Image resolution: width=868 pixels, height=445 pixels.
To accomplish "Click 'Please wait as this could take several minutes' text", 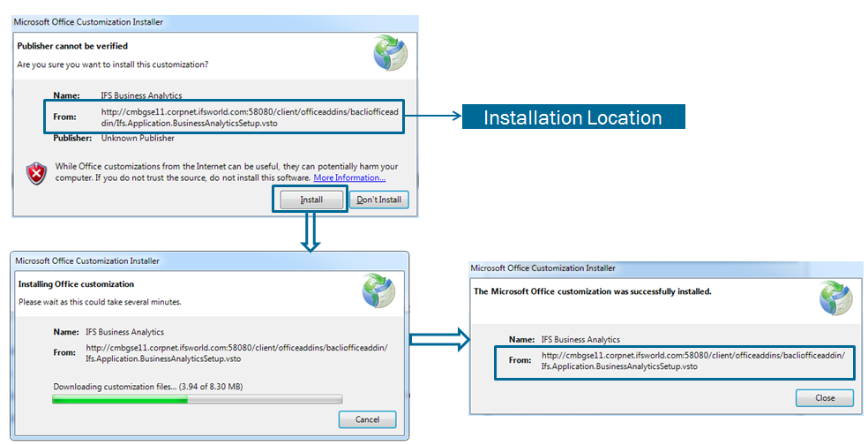I will click(x=101, y=302).
